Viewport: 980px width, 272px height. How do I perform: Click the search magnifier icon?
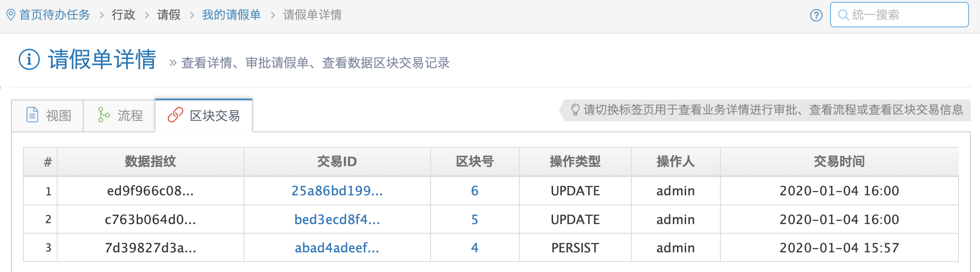(x=843, y=15)
